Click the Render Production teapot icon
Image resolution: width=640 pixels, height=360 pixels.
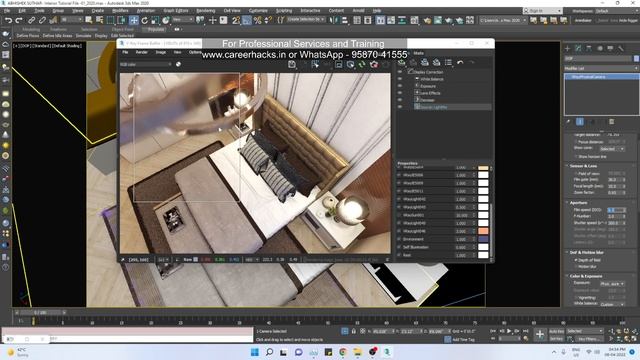click(x=449, y=20)
